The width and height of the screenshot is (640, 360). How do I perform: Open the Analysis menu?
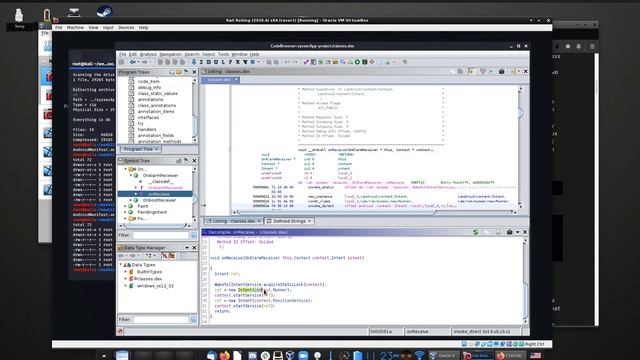(x=148, y=54)
